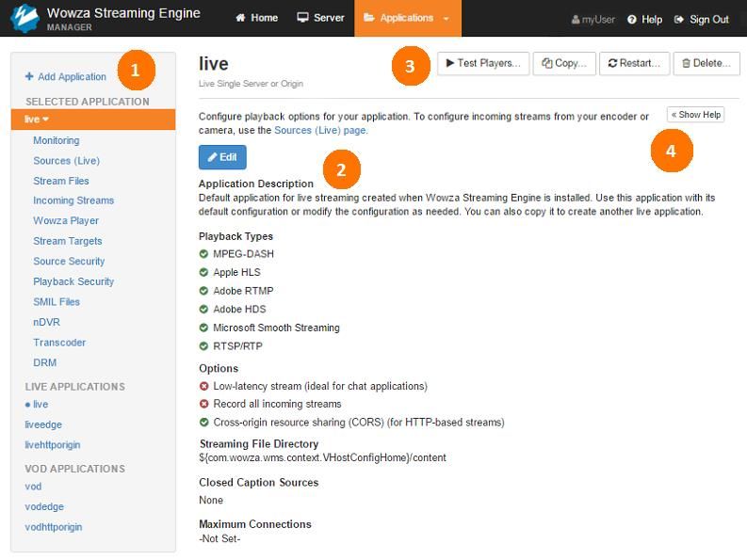Open the Server tab in top navigation
Viewport: 747px width, 560px height.
pyautogui.click(x=320, y=18)
